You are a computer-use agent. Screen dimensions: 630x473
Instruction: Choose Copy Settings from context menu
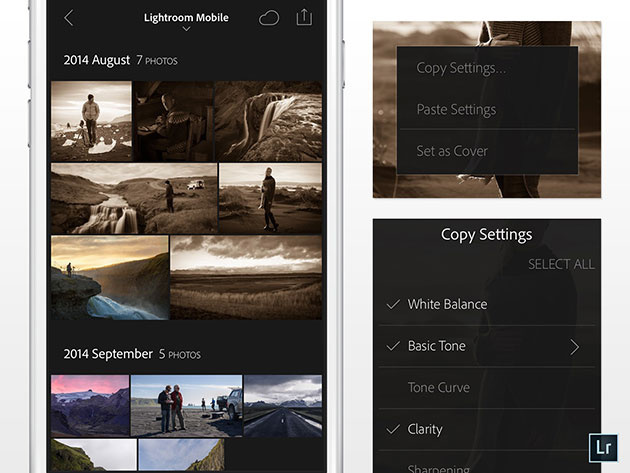[461, 68]
